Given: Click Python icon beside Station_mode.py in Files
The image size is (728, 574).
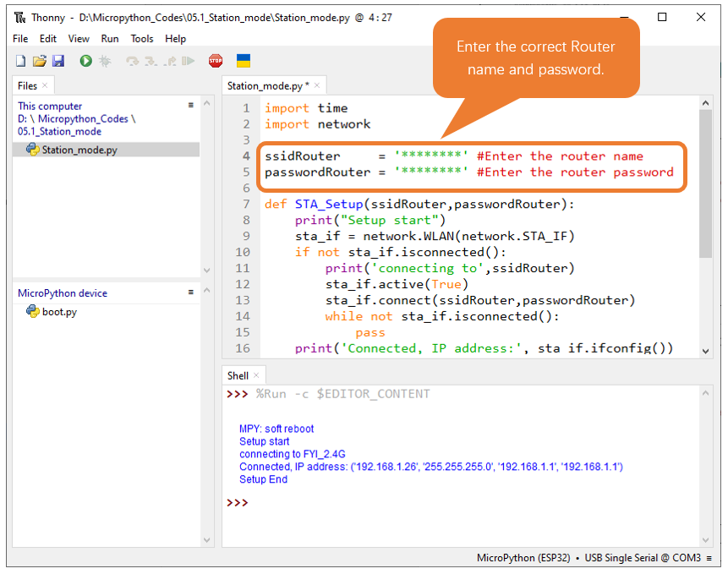Looking at the screenshot, I should [x=32, y=149].
